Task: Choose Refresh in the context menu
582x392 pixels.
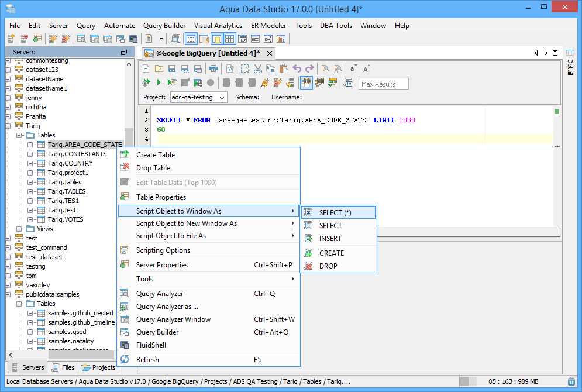Action: (x=209, y=360)
